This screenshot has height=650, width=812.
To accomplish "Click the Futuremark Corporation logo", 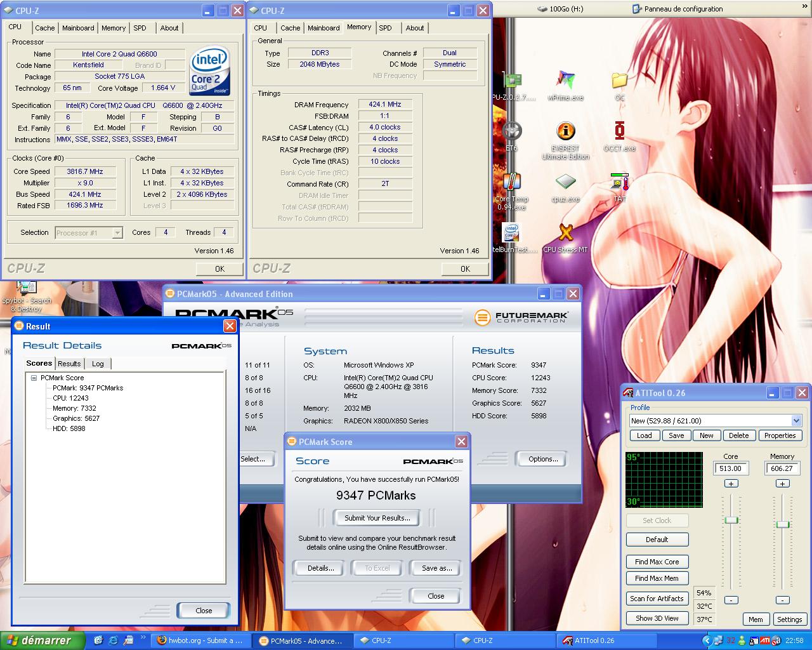I will point(521,317).
